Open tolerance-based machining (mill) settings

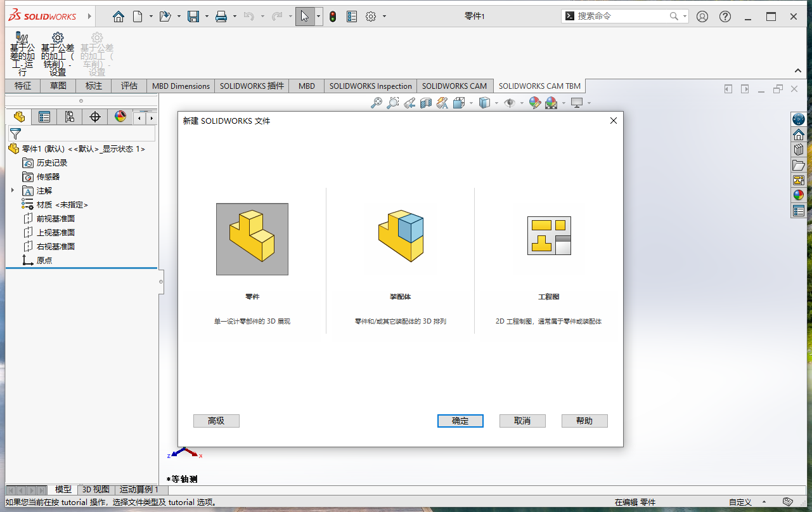(58, 54)
